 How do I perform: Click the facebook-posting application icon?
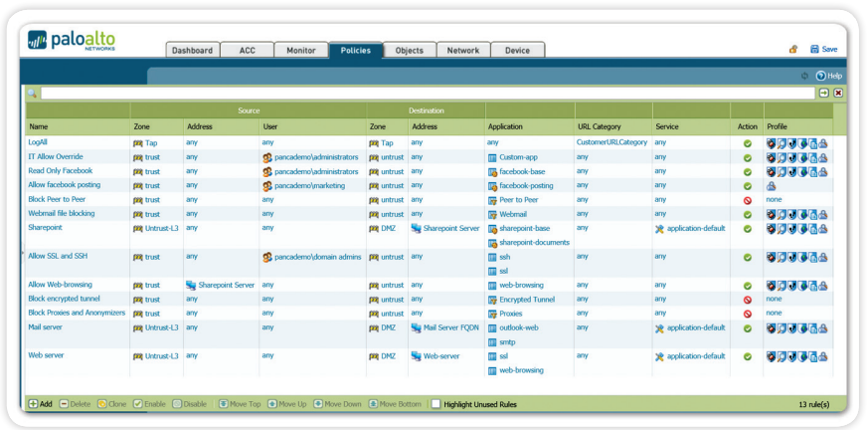point(492,186)
